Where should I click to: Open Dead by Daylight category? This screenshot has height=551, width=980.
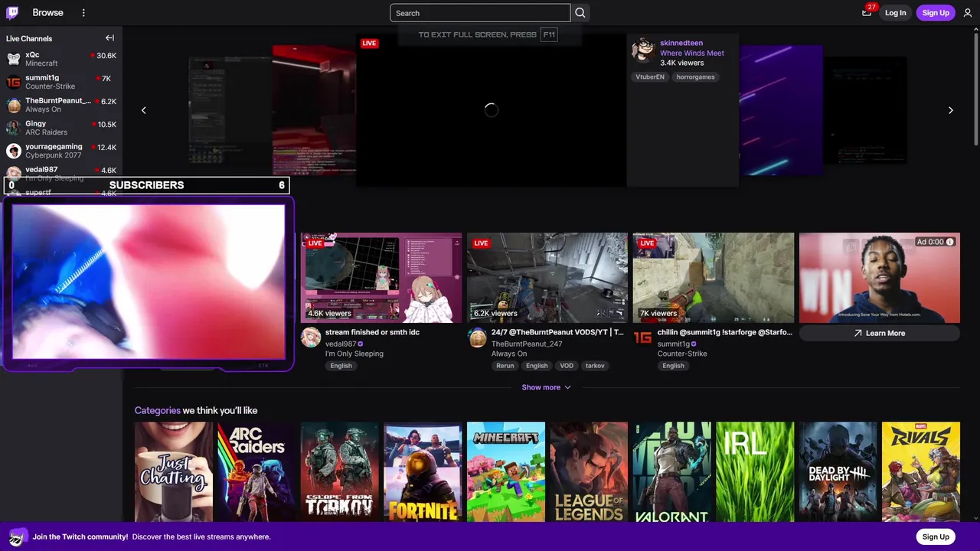coord(838,471)
